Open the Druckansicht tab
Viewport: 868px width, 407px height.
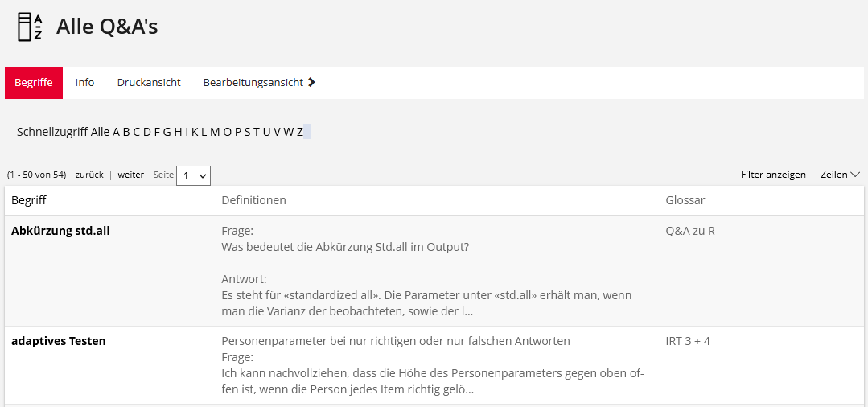click(149, 83)
